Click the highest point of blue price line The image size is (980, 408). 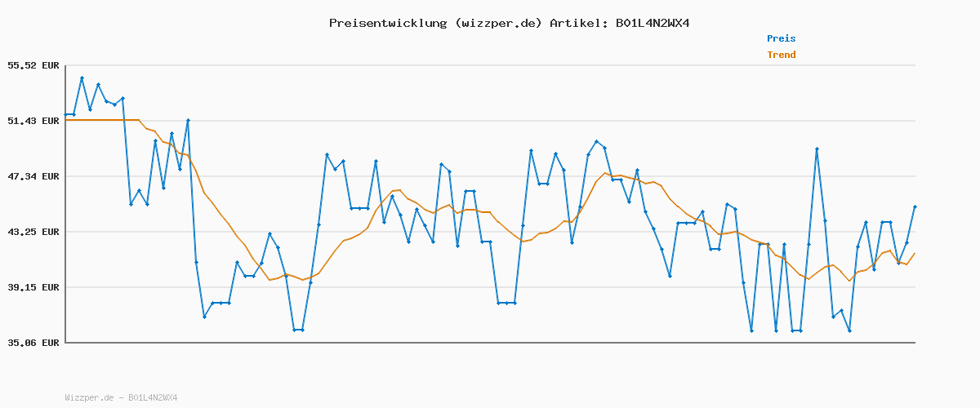[x=82, y=78]
